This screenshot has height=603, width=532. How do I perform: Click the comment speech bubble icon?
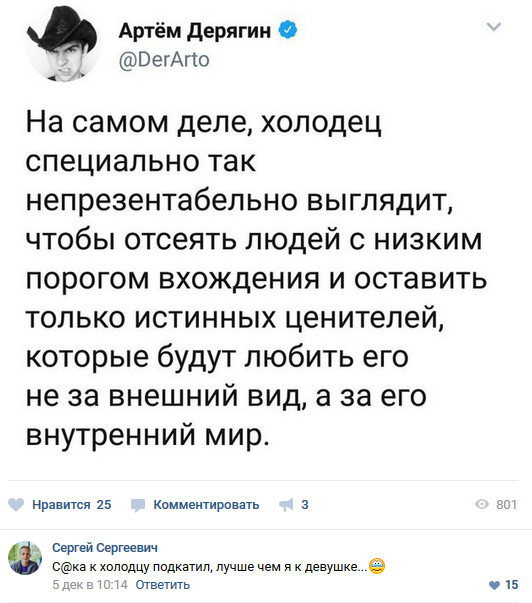(138, 505)
